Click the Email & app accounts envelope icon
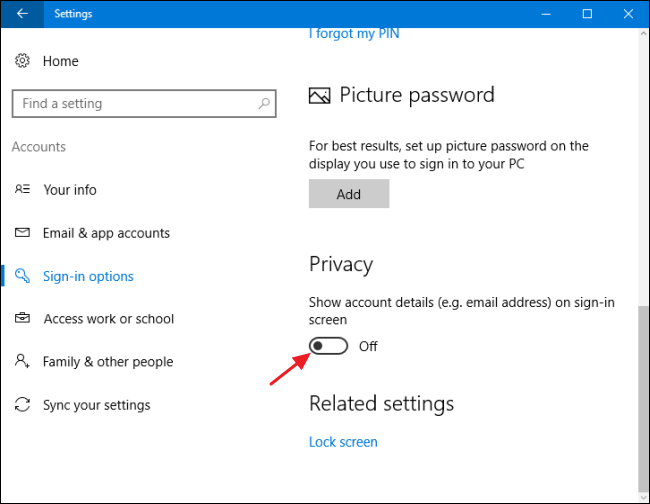The image size is (650, 504). click(22, 233)
